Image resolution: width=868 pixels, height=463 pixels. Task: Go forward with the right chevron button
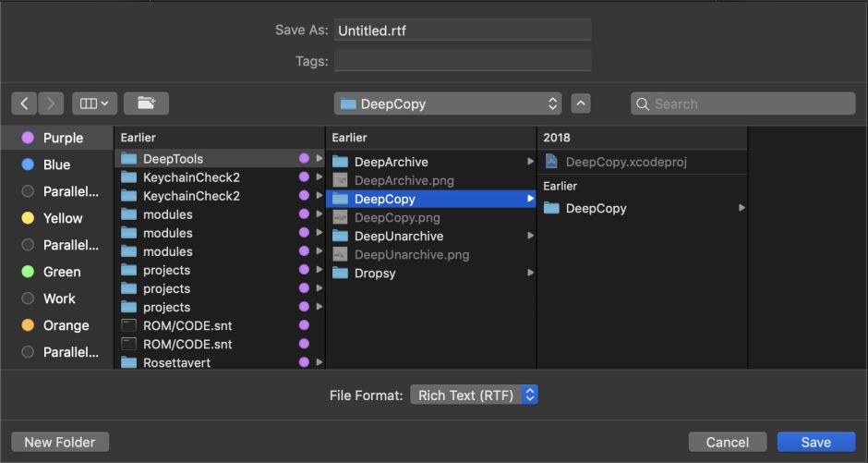tap(51, 104)
